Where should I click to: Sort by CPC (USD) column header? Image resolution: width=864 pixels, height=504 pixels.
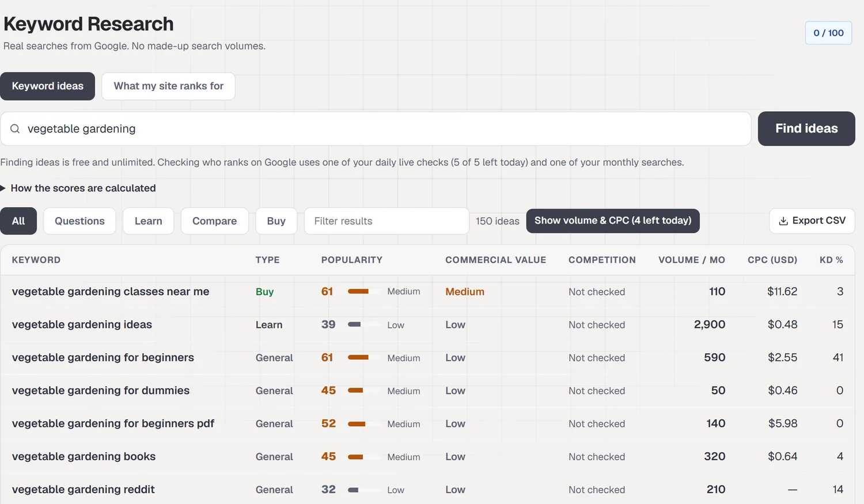click(x=772, y=260)
